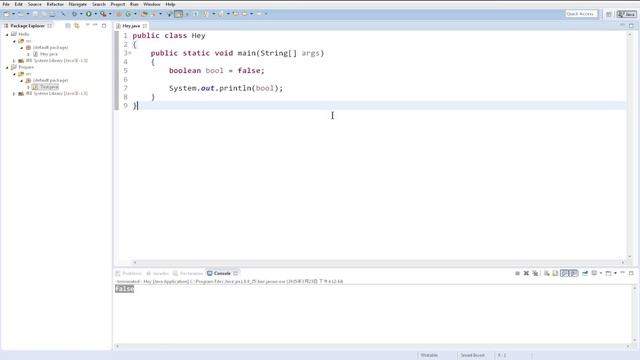The width and height of the screenshot is (640, 360).
Task: Open the Project menu
Action: (x=118, y=4)
